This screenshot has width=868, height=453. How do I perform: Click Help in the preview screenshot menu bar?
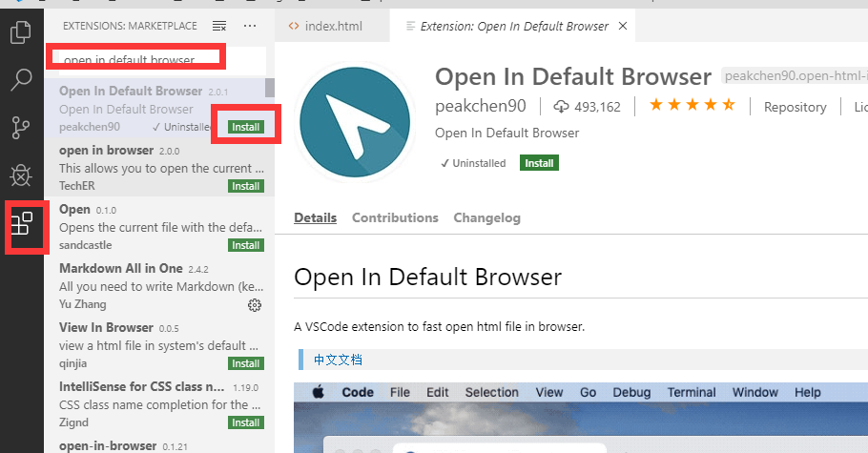point(808,393)
